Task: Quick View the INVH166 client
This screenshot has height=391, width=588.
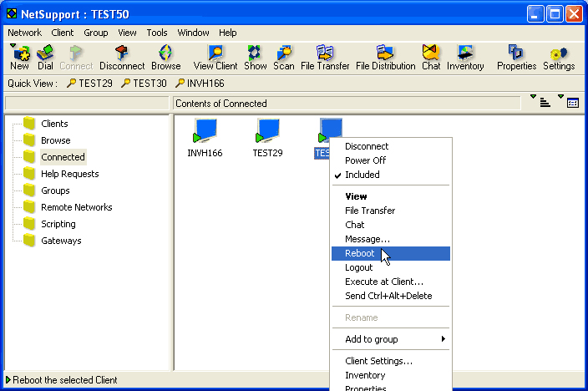Action: 200,84
